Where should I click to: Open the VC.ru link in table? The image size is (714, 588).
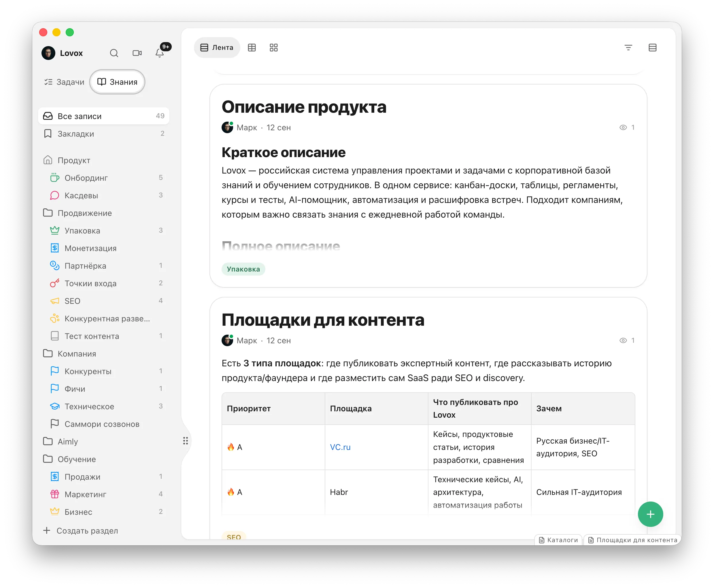[x=340, y=447]
